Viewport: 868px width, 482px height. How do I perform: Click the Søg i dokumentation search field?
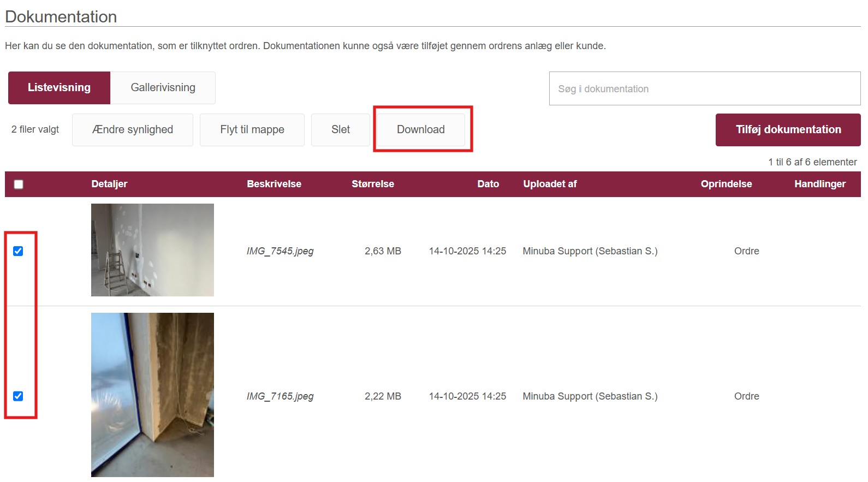click(704, 89)
